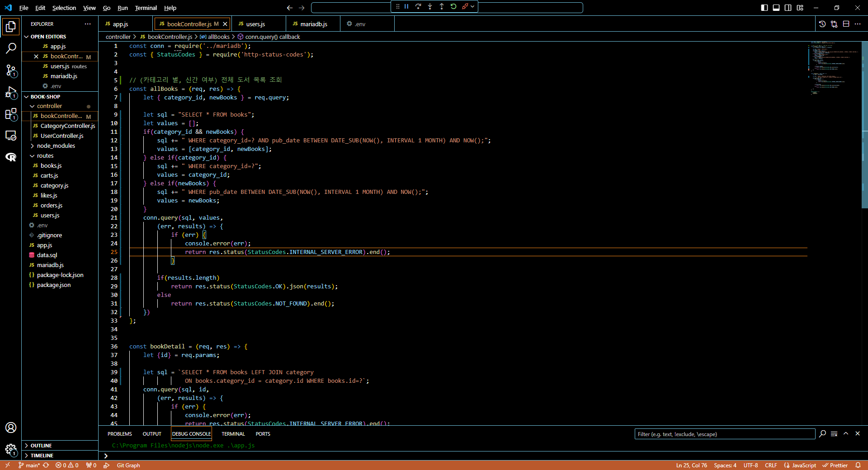Close the bottom panel

click(x=858, y=434)
